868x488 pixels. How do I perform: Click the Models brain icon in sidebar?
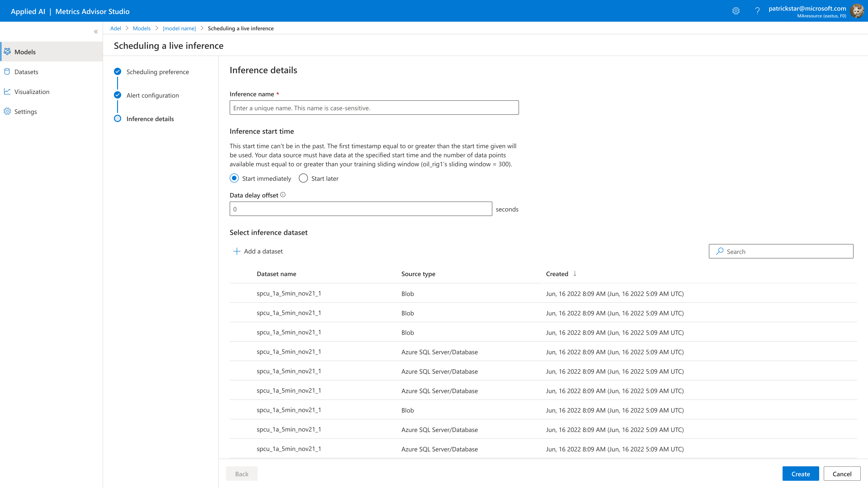pyautogui.click(x=7, y=52)
